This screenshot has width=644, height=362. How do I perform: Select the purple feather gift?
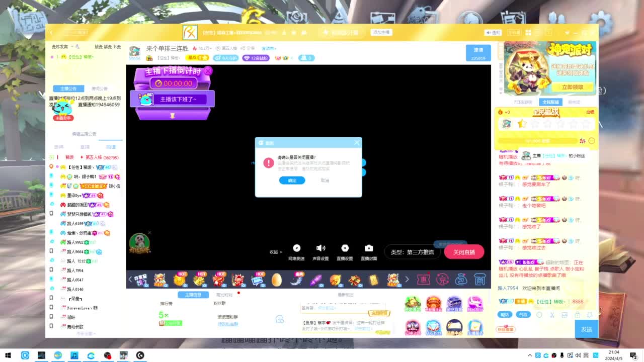pyautogui.click(x=316, y=280)
